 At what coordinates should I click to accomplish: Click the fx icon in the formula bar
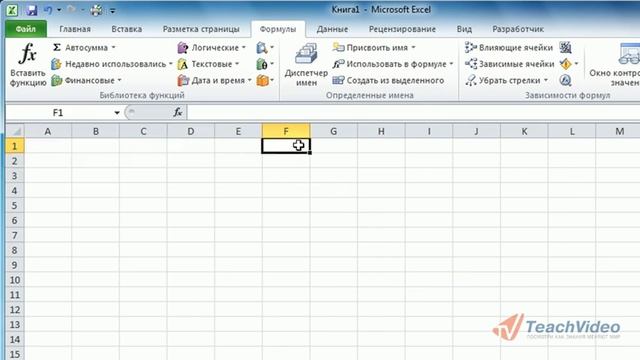coord(178,112)
